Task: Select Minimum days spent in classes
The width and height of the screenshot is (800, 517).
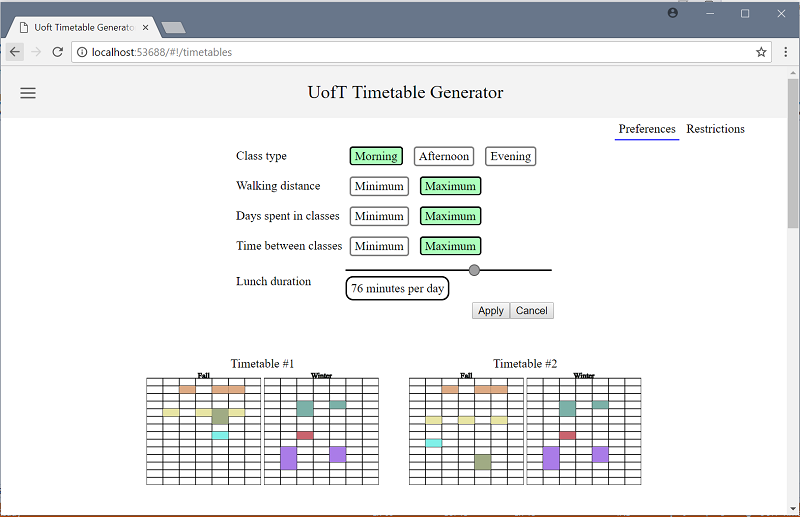Action: coord(379,216)
